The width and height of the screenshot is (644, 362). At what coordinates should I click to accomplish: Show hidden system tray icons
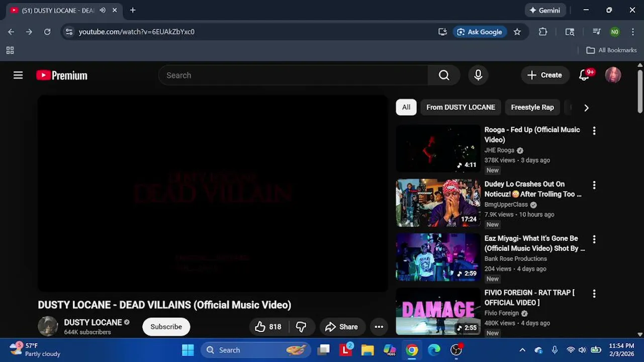522,350
